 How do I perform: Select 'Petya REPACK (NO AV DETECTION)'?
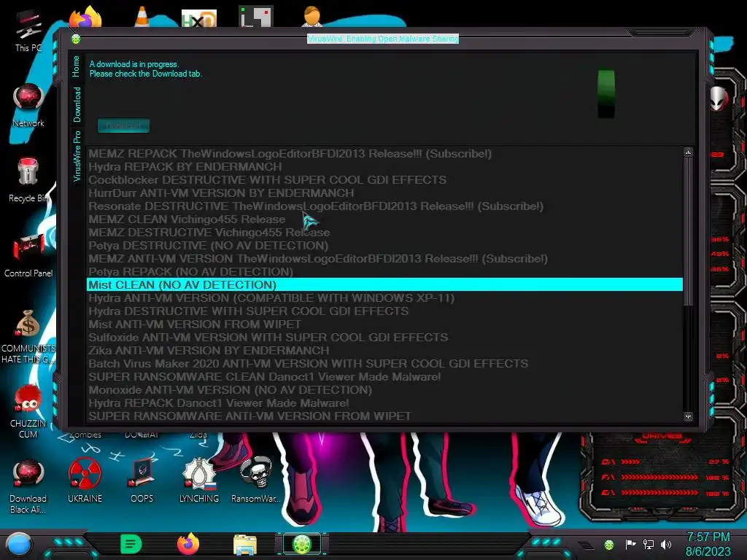385,272
